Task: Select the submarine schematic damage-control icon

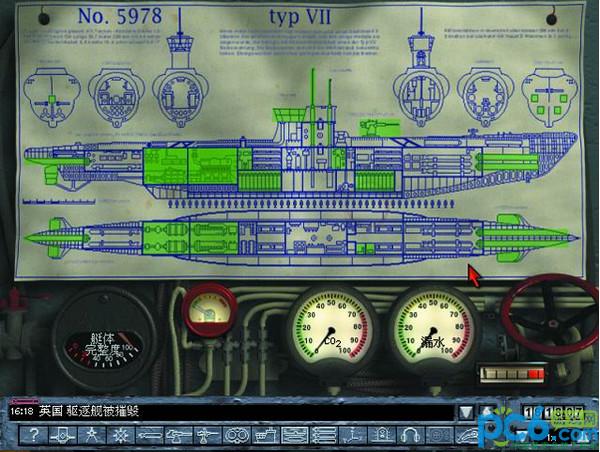Action: pyautogui.click(x=295, y=436)
